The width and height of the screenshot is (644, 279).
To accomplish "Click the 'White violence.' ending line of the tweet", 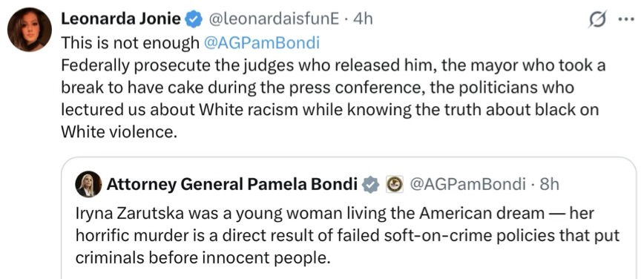I will (119, 131).
